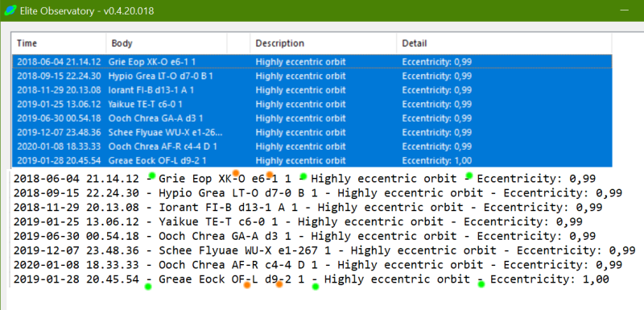The height and width of the screenshot is (310, 644).
Task: Select table row Ooch Chrea GA-A d3 1
Action: tap(312, 118)
